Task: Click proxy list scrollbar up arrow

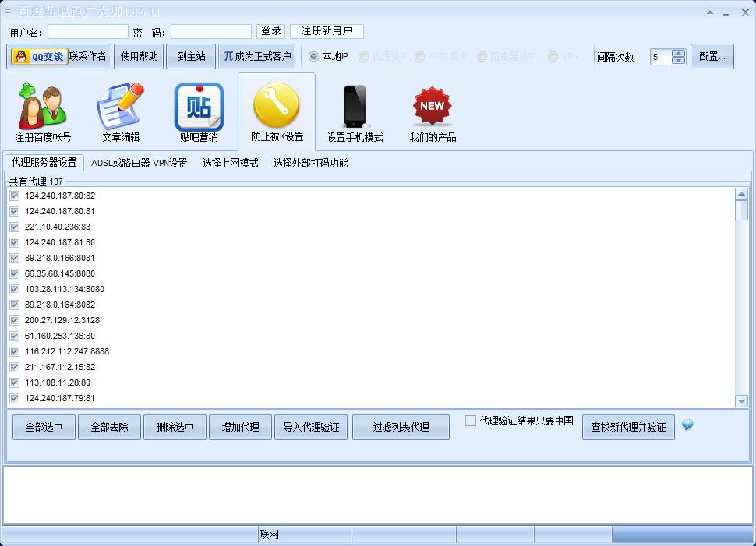Action: point(741,194)
